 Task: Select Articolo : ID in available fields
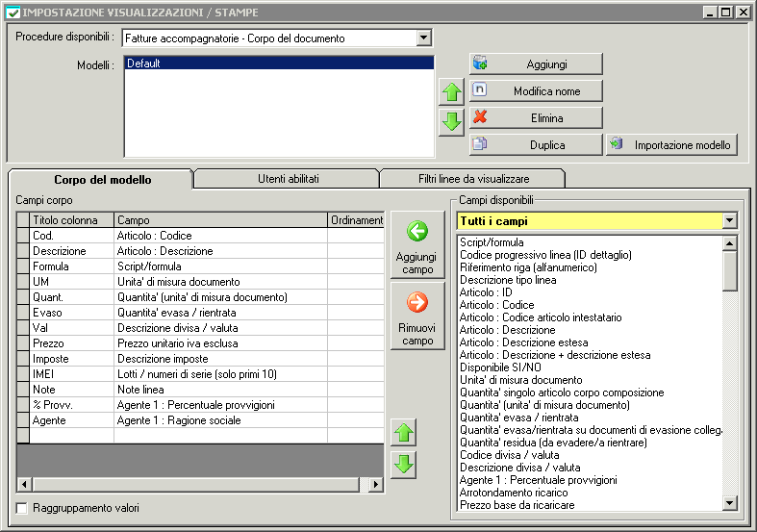coord(590,292)
